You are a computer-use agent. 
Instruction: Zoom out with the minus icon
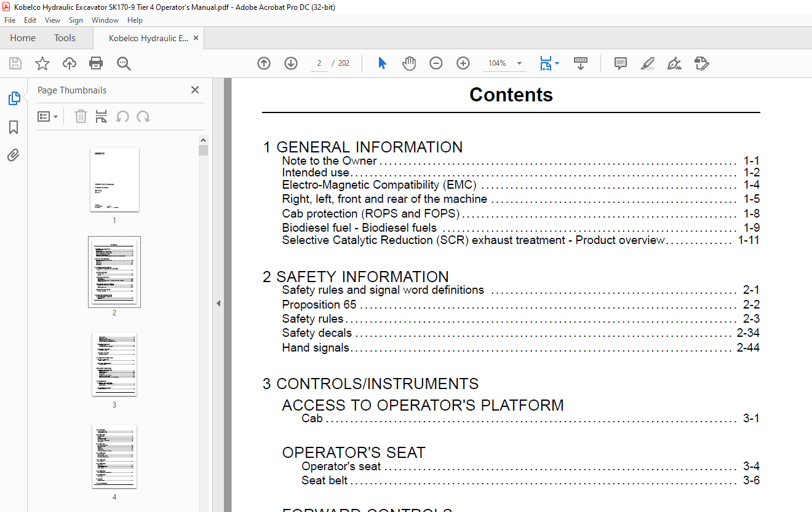[436, 63]
